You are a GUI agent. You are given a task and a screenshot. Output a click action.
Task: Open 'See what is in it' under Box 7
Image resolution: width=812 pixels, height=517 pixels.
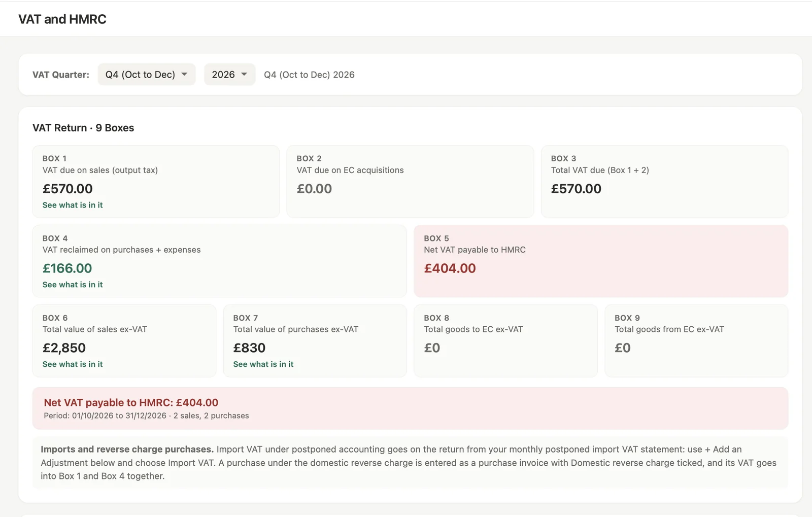(263, 364)
